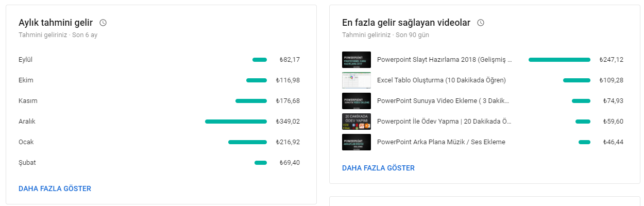
Task: Click DAHA FAZLA GÖSTER under monthly revenue
Action: point(55,188)
